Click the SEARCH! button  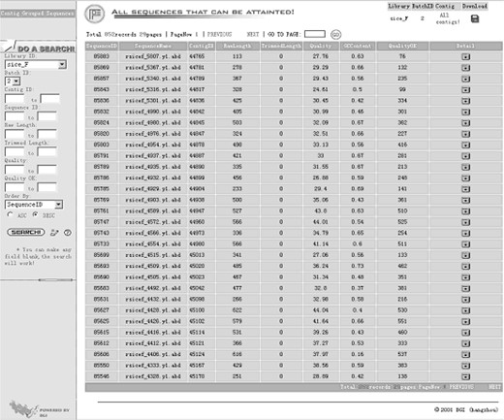[x=26, y=232]
